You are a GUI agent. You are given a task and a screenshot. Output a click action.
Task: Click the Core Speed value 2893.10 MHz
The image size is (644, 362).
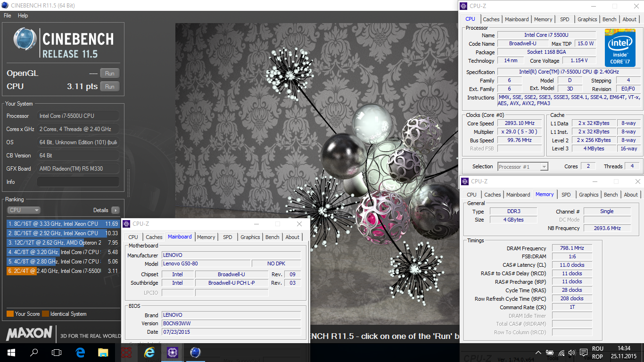pyautogui.click(x=520, y=123)
